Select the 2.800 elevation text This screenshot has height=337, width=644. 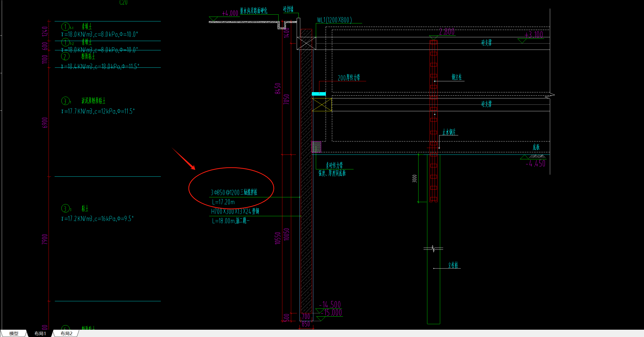point(447,32)
